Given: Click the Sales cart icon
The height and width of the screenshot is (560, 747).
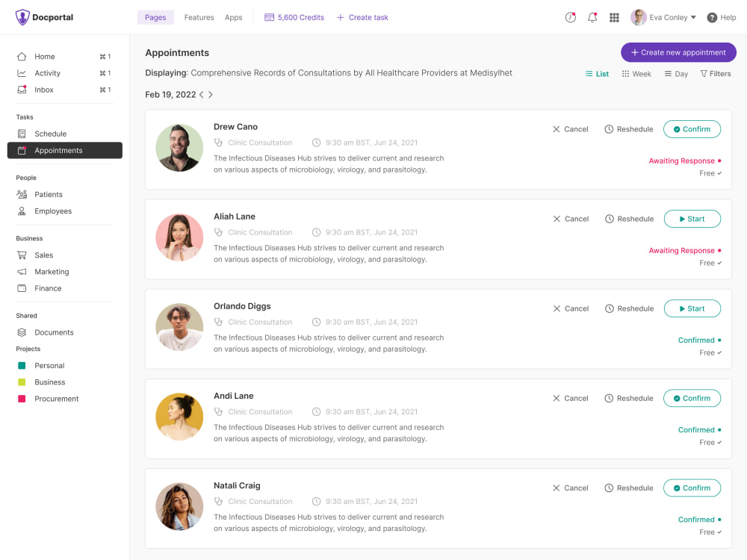Looking at the screenshot, I should pos(22,255).
